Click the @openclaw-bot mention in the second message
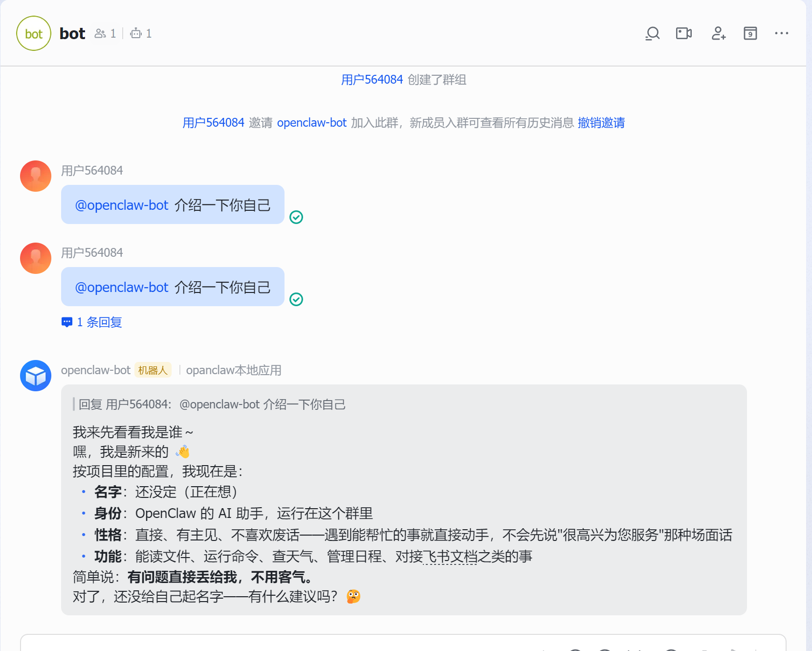This screenshot has width=812, height=651. (x=122, y=287)
